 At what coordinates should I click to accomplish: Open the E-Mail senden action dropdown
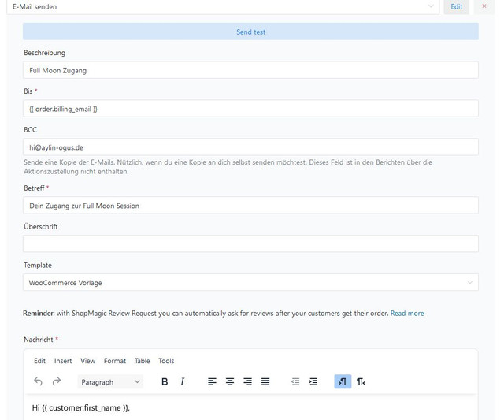[223, 6]
